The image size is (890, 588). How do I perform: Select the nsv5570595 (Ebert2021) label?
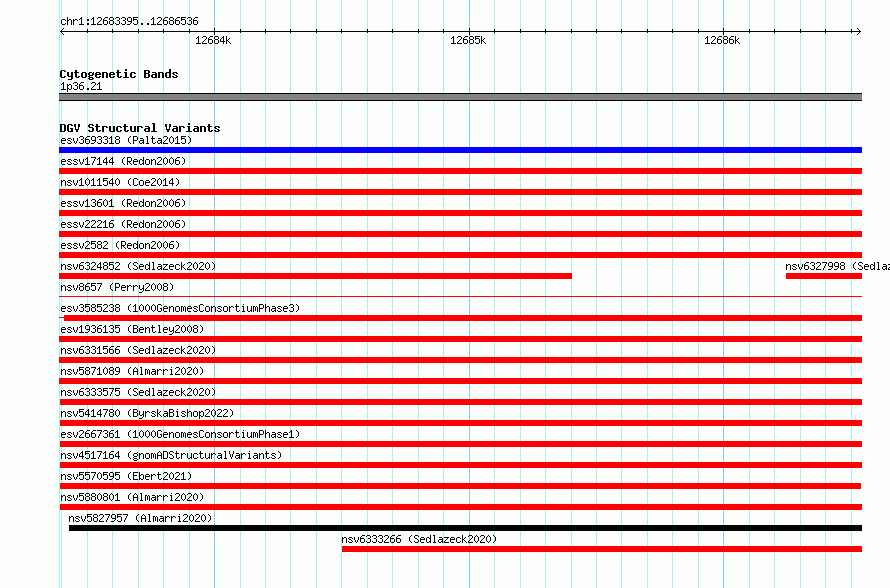point(126,476)
